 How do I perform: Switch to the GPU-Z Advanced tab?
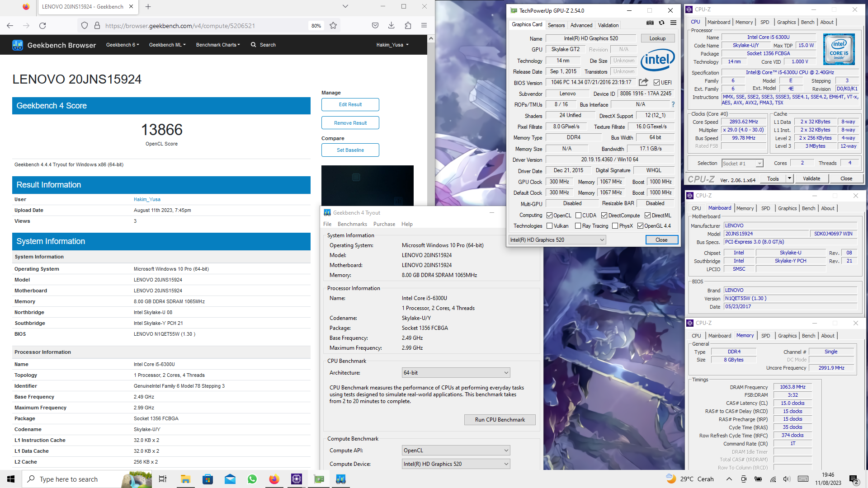pos(581,25)
